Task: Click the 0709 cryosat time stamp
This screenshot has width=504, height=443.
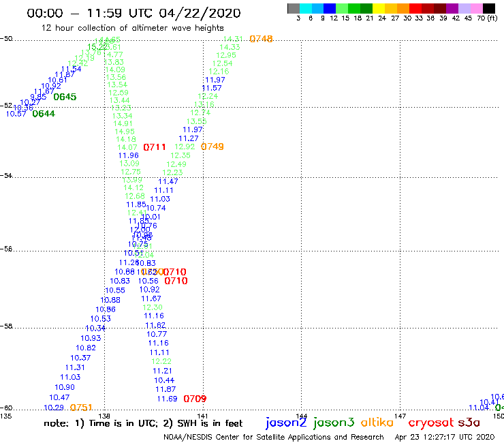Action: click(x=195, y=399)
